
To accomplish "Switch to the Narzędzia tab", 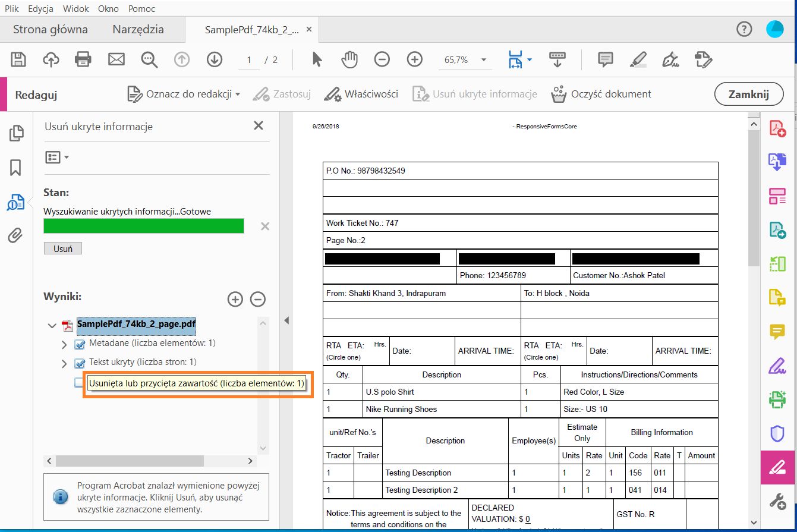I will coord(138,29).
